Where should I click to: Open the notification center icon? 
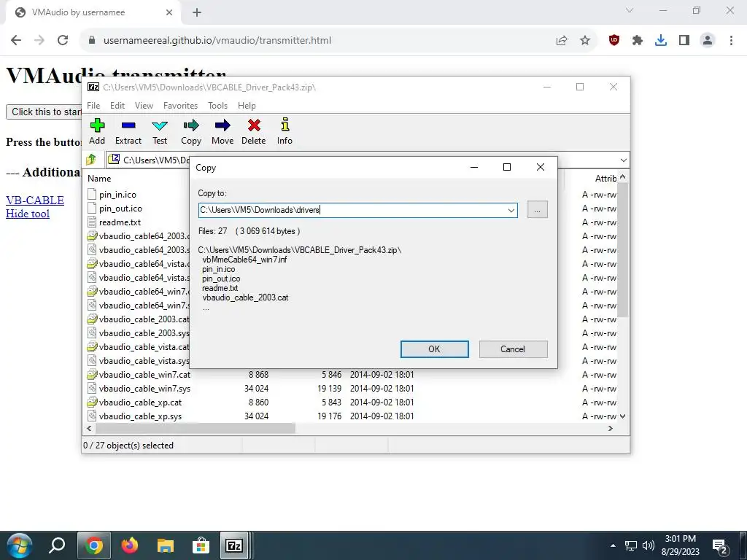[x=720, y=545]
